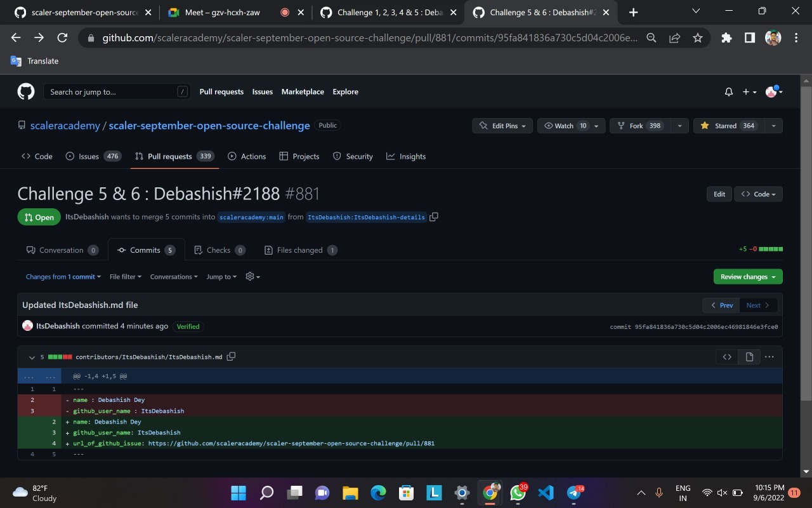Open the kebab menu on the file diff
The width and height of the screenshot is (812, 508).
769,357
